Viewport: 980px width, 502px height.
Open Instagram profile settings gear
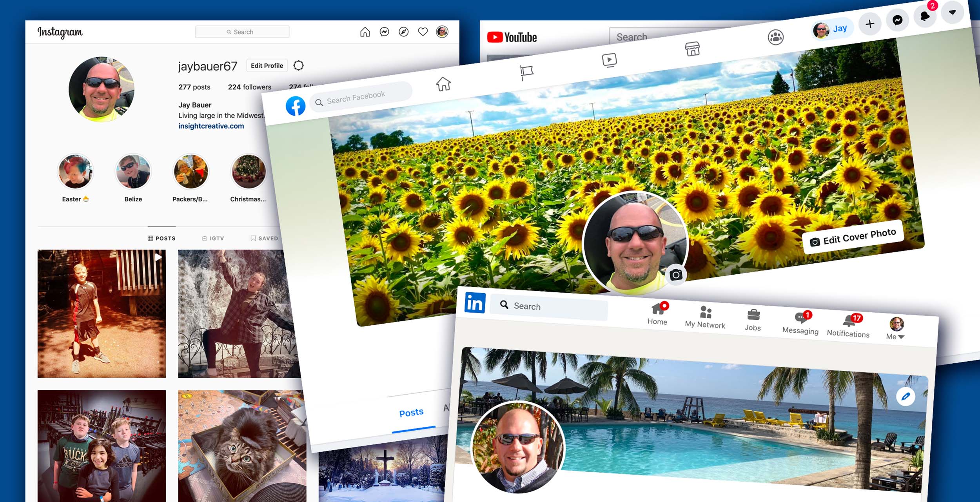pos(299,65)
